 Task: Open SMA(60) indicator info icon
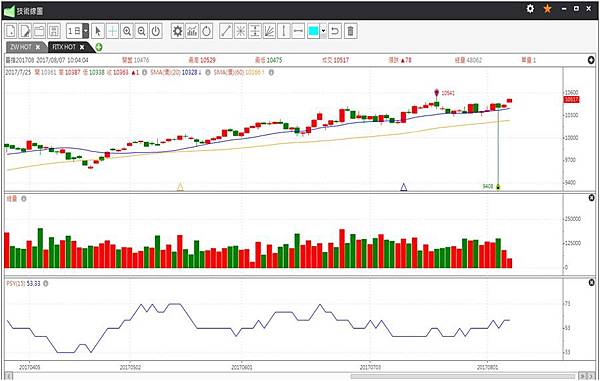[x=271, y=72]
